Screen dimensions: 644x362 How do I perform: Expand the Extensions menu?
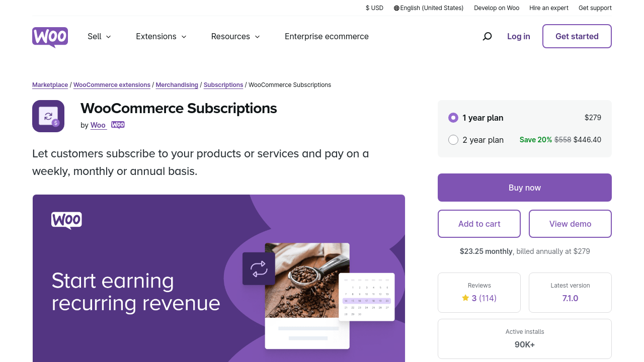(161, 36)
